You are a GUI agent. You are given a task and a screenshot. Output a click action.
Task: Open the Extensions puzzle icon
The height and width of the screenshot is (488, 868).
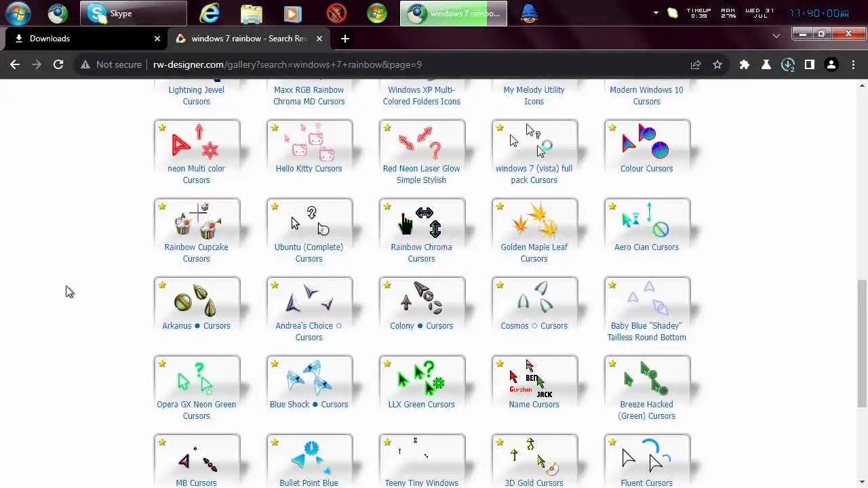pyautogui.click(x=745, y=64)
